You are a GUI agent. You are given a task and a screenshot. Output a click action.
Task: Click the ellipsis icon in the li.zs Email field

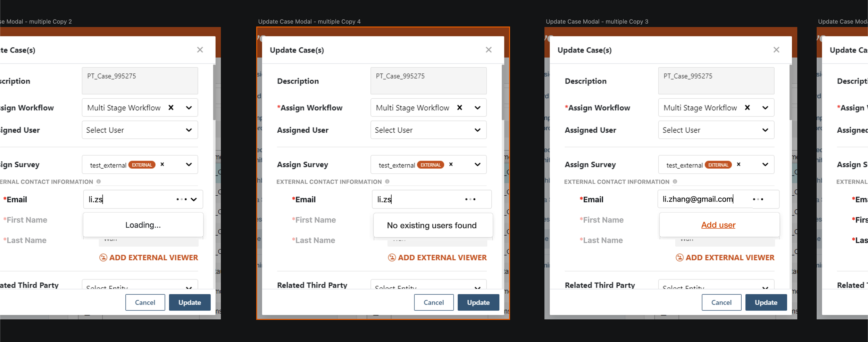(x=469, y=199)
